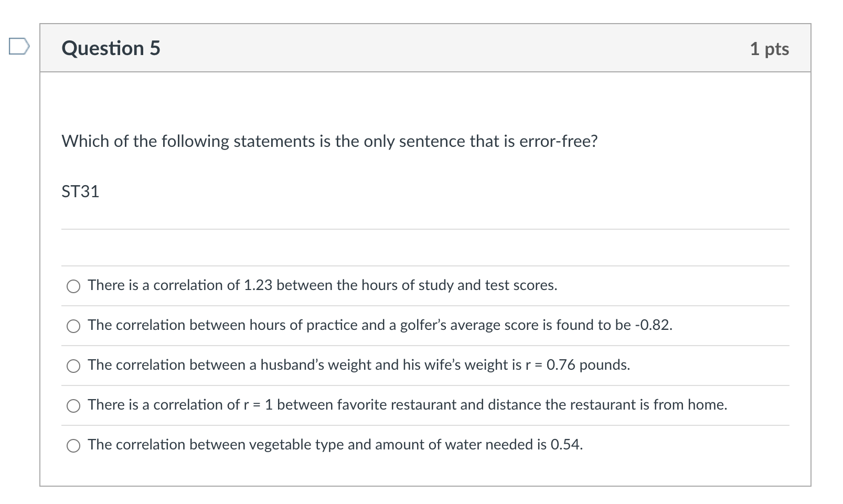Click the "-0.82" value in the golfer answer
This screenshot has height=504, width=843.
click(653, 325)
